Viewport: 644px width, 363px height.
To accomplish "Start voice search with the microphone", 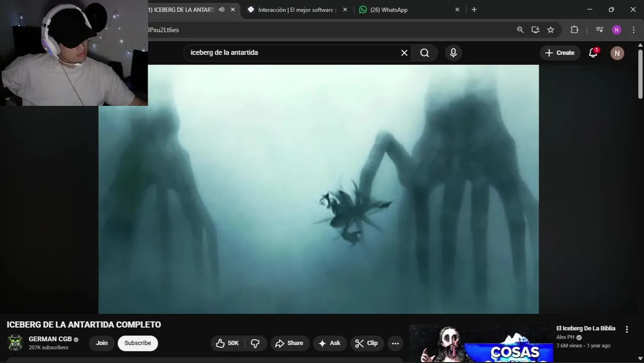I will pos(454,53).
